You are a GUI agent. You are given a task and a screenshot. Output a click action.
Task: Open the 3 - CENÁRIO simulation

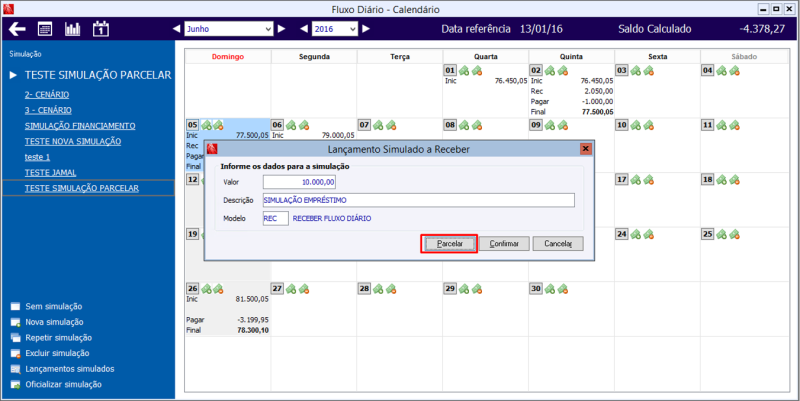click(x=48, y=110)
